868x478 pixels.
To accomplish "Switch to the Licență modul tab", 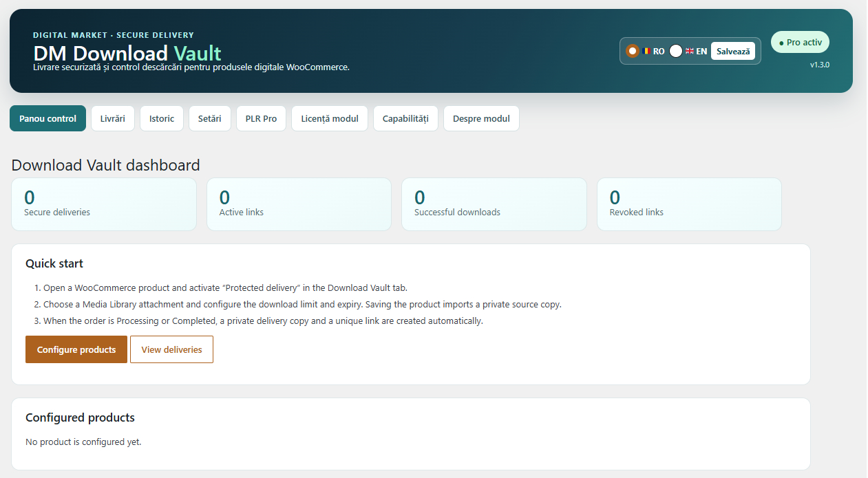I will [330, 118].
